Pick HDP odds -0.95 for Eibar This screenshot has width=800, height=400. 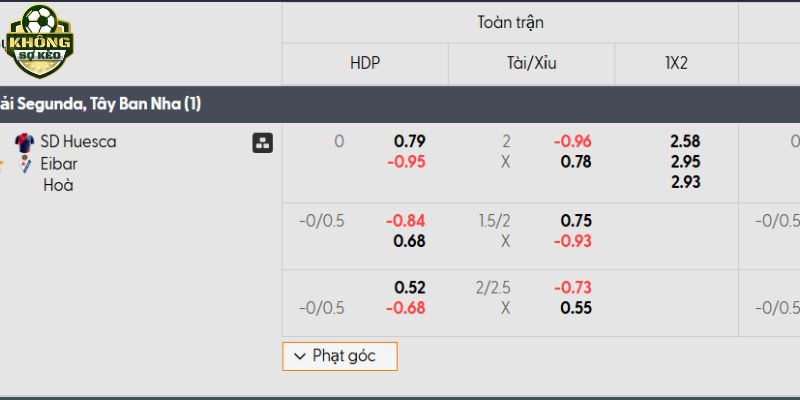pyautogui.click(x=406, y=162)
